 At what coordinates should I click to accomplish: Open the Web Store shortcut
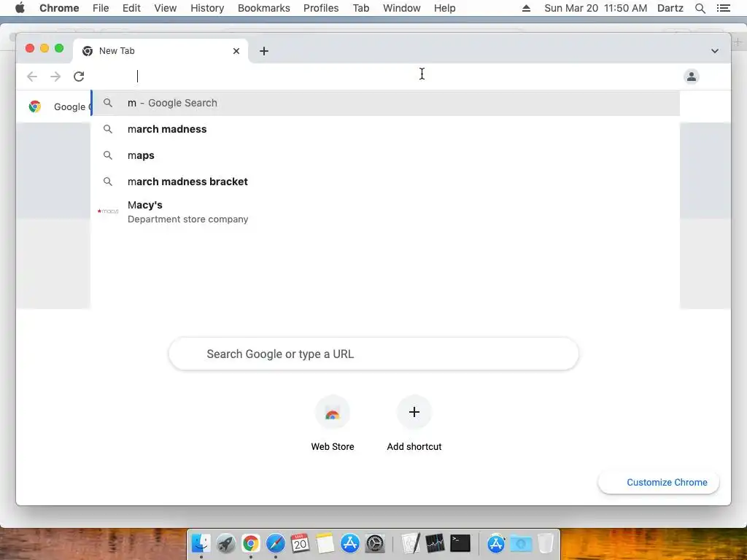(333, 423)
